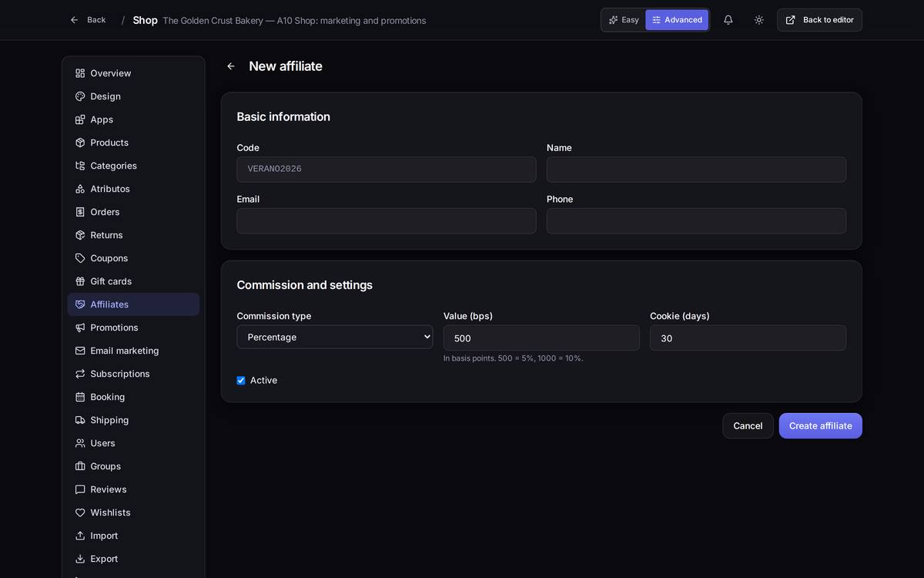Image resolution: width=924 pixels, height=578 pixels.
Task: Click the basis points hint text
Action: [x=514, y=358]
